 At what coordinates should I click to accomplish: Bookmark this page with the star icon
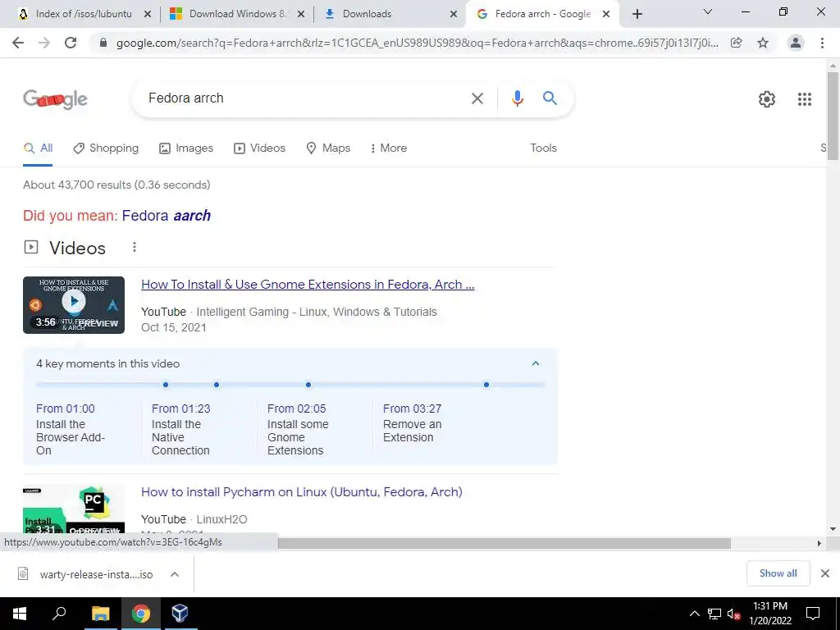pyautogui.click(x=763, y=43)
